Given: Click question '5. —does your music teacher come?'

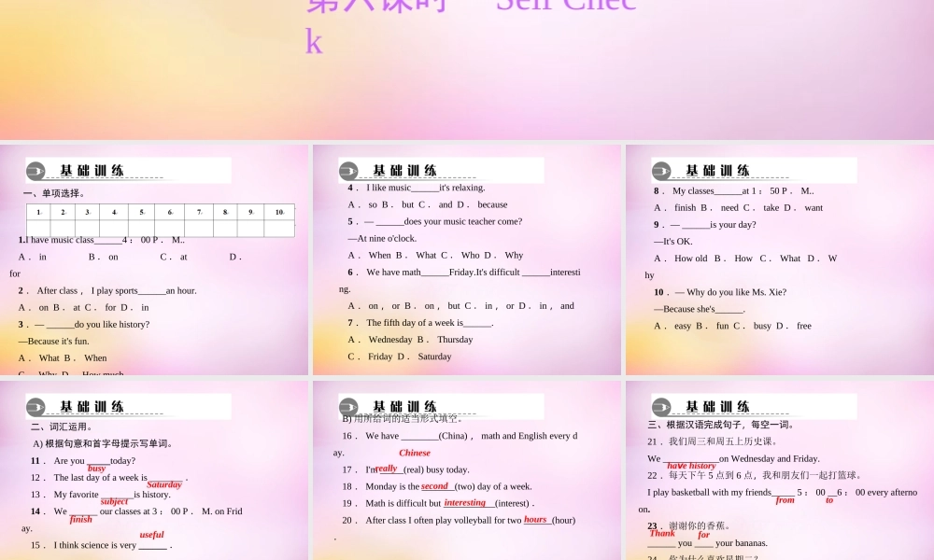Looking at the screenshot, I should 435,221.
